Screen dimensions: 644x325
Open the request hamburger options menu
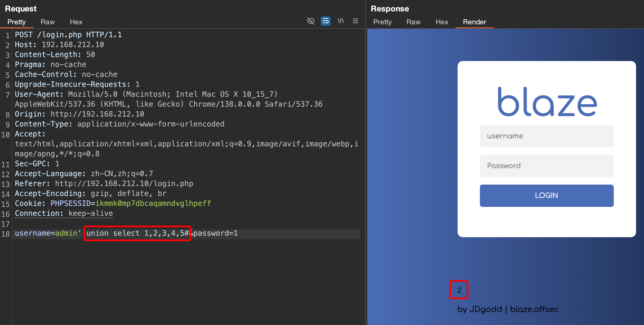tap(355, 21)
